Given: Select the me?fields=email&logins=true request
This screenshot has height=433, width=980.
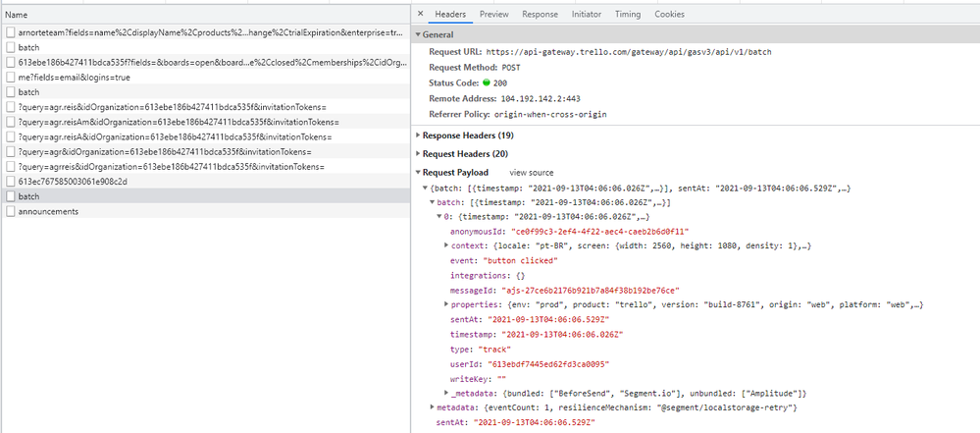Looking at the screenshot, I should [206, 77].
